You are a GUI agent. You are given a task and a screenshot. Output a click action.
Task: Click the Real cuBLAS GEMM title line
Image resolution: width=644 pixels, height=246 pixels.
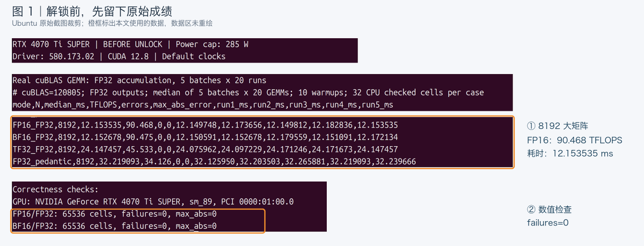click(140, 81)
